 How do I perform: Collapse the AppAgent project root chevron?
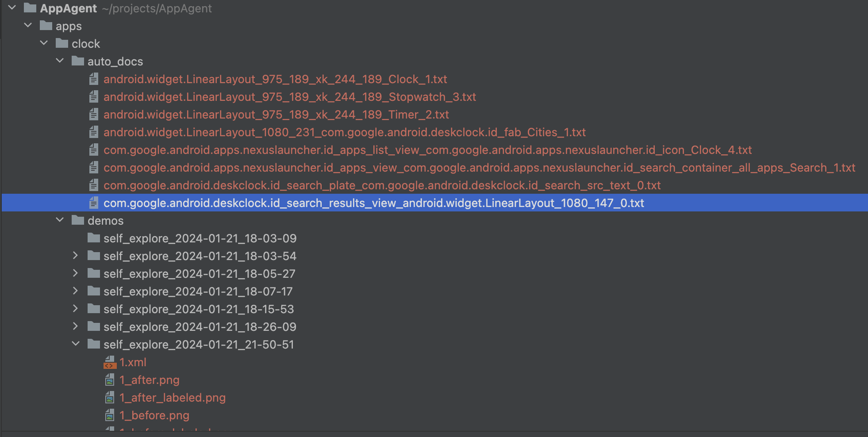[12, 8]
